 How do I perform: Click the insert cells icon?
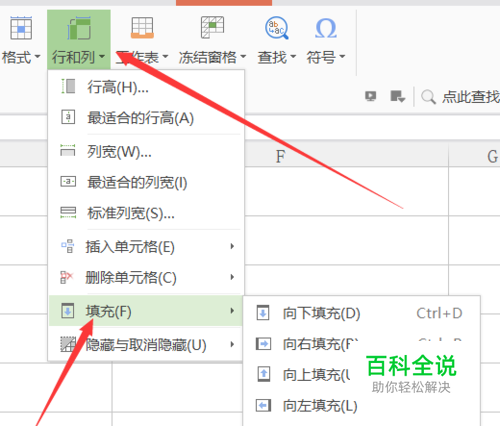pyautogui.click(x=68, y=246)
